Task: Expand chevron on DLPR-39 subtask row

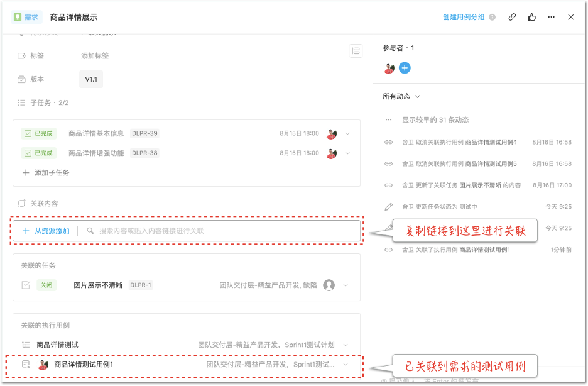Action: pyautogui.click(x=347, y=133)
